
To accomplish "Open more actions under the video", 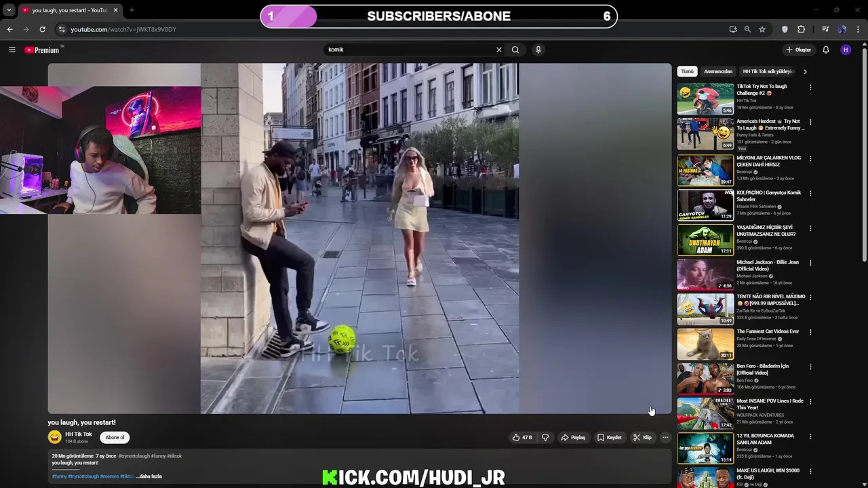I will [x=665, y=438].
